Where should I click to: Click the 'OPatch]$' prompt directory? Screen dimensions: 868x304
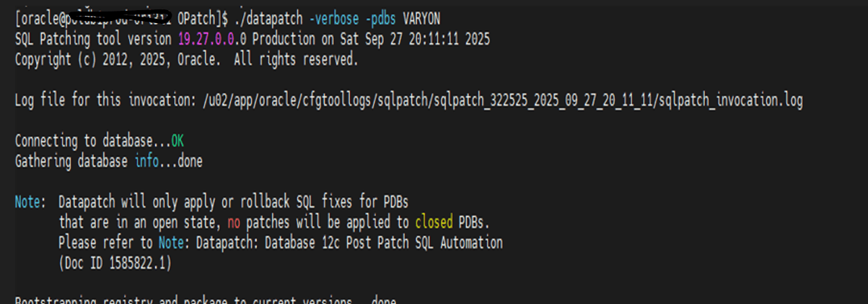203,19
